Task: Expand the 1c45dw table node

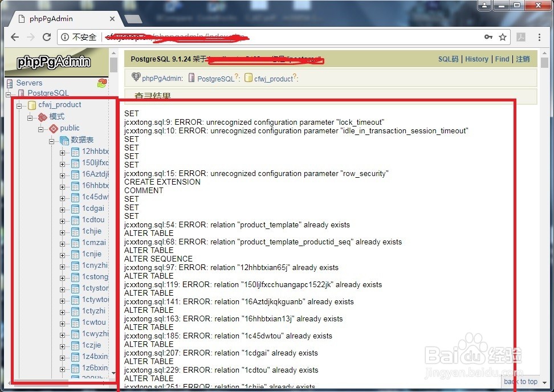Action: tap(62, 198)
